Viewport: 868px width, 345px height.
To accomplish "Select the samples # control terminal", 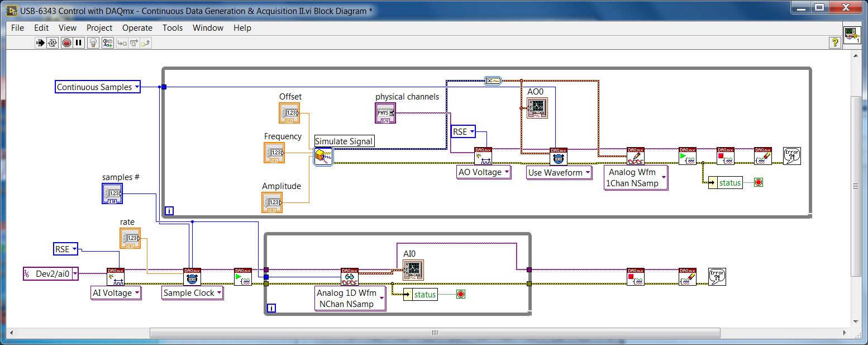I will [x=112, y=193].
